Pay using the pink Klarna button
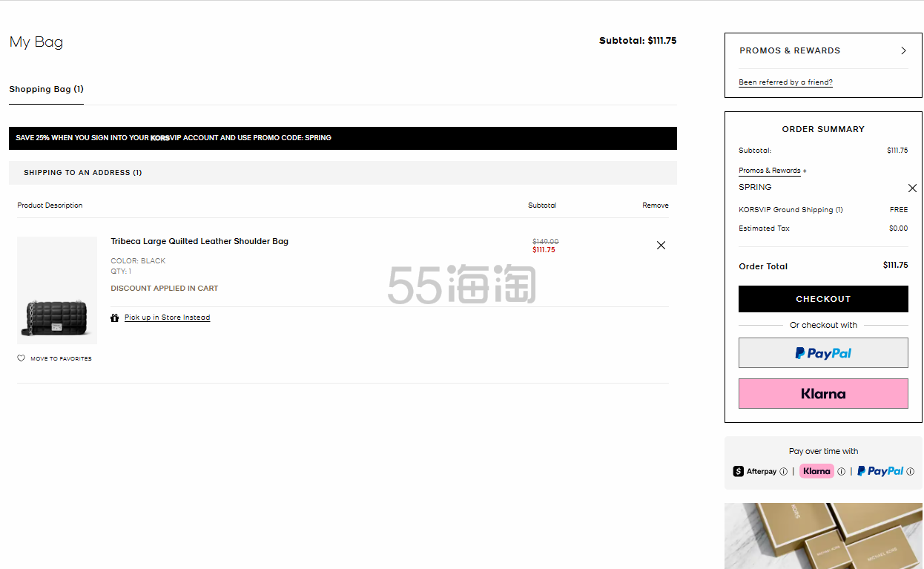Image resolution: width=924 pixels, height=569 pixels. point(823,394)
